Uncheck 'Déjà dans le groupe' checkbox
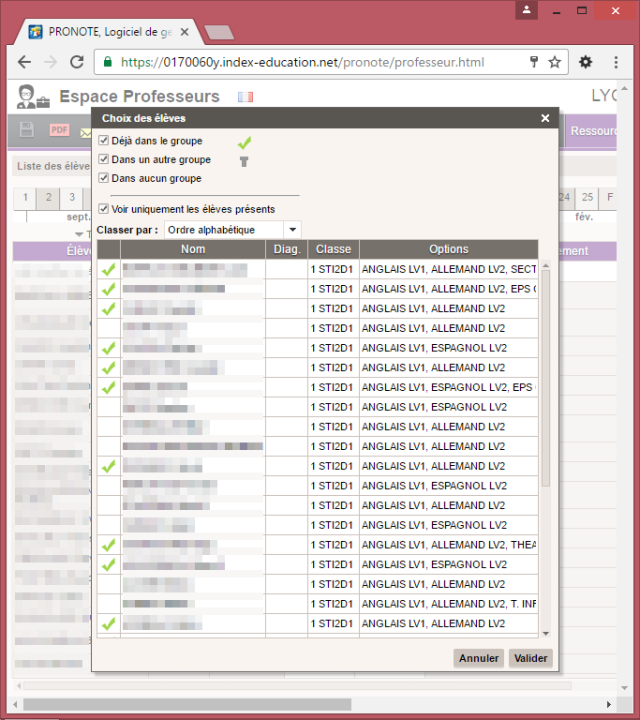 (x=104, y=141)
